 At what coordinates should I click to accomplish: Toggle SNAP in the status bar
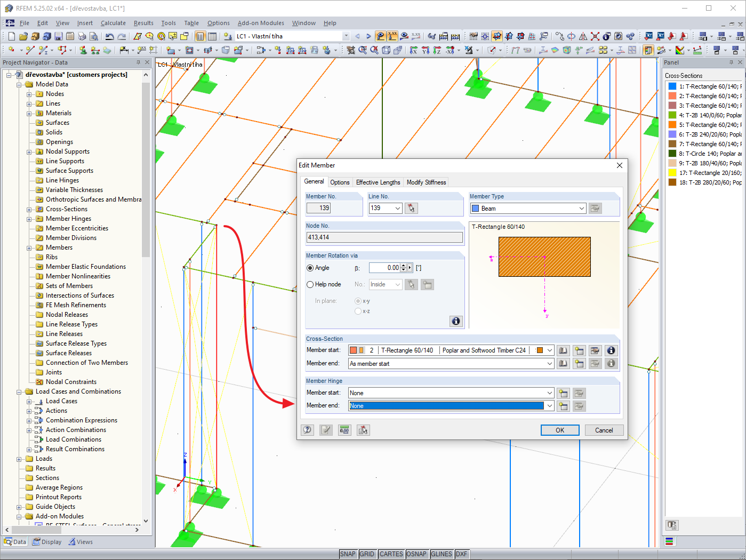348,554
